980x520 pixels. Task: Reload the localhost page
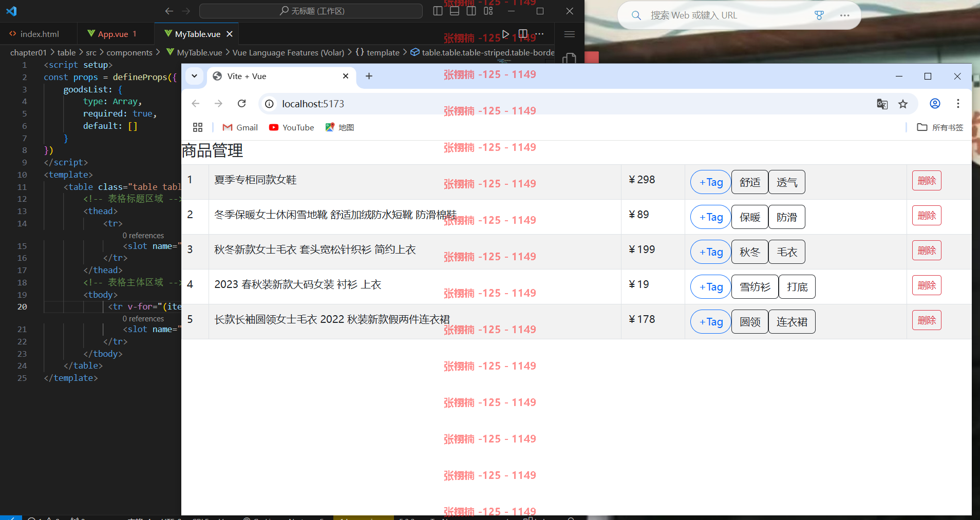coord(241,104)
